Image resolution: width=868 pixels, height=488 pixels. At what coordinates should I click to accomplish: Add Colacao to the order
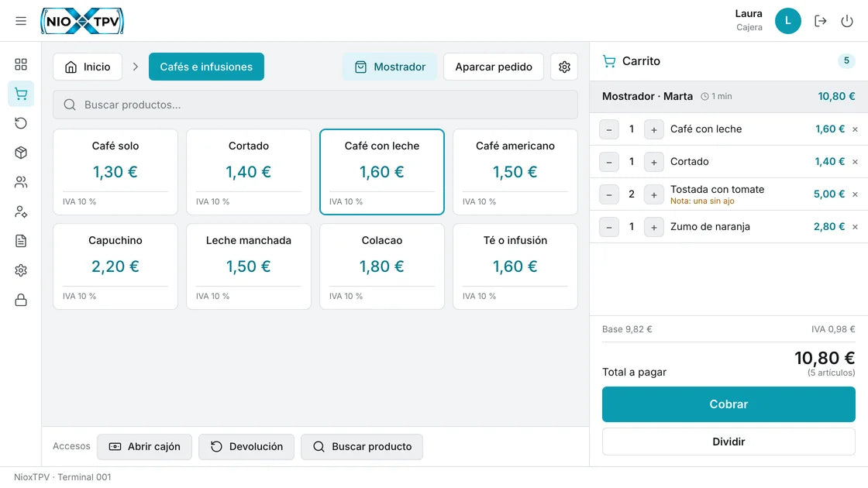point(382,266)
